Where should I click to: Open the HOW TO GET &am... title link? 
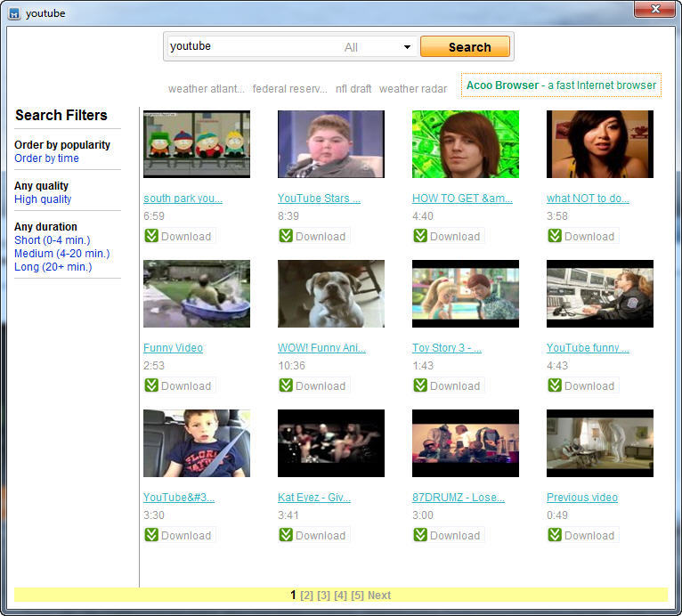coord(462,199)
